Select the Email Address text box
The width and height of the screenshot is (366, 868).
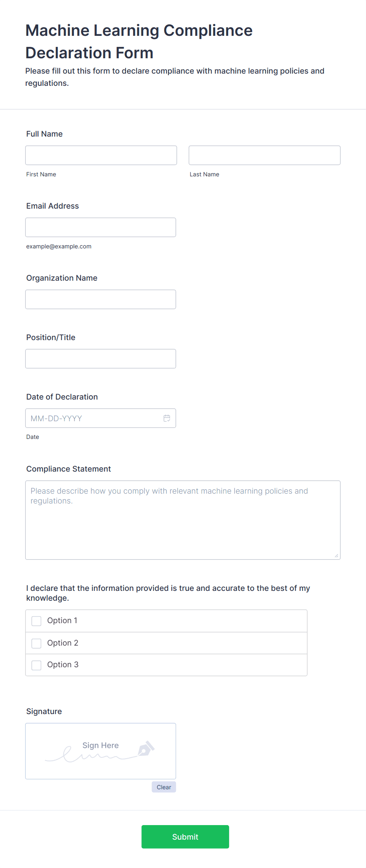[x=101, y=227]
